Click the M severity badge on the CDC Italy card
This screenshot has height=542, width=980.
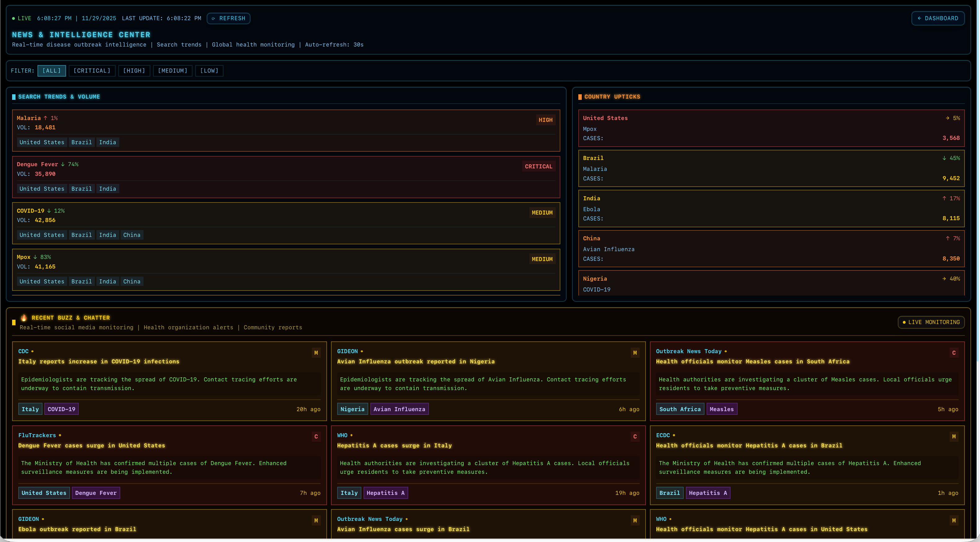pyautogui.click(x=316, y=353)
